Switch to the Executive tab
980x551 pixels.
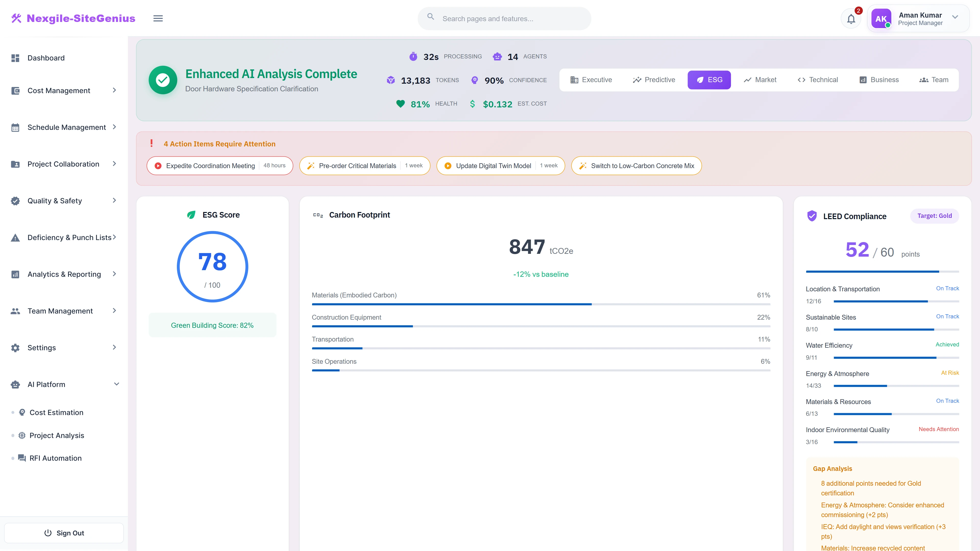(x=591, y=80)
